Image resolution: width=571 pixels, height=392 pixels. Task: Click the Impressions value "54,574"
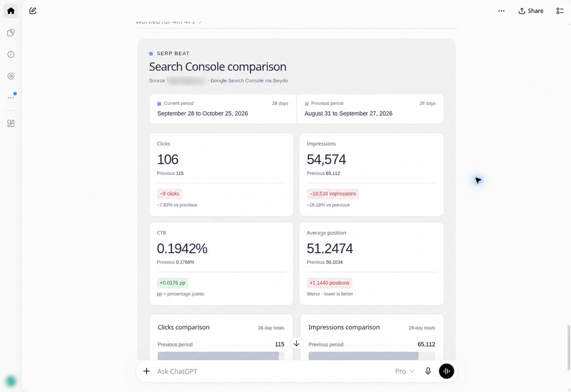tap(326, 159)
